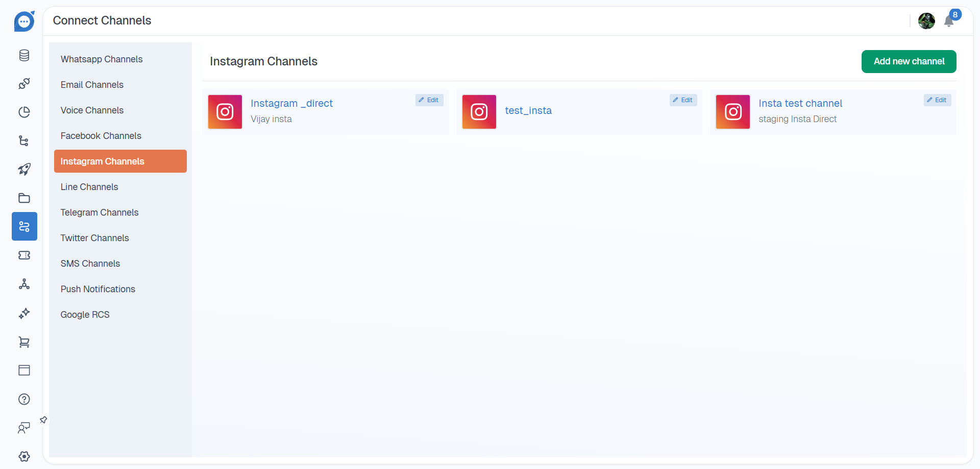Go to Facebook Channels
980x469 pixels.
[120, 136]
